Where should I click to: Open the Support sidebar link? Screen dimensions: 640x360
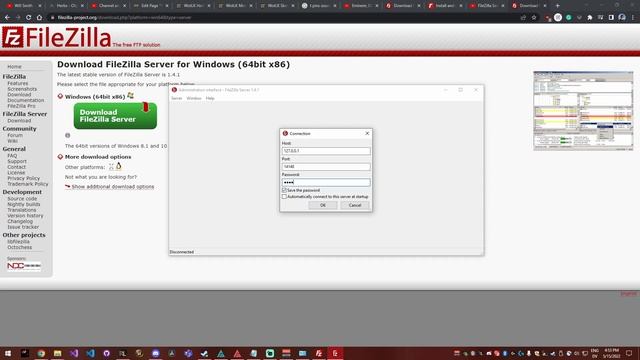tap(17, 161)
